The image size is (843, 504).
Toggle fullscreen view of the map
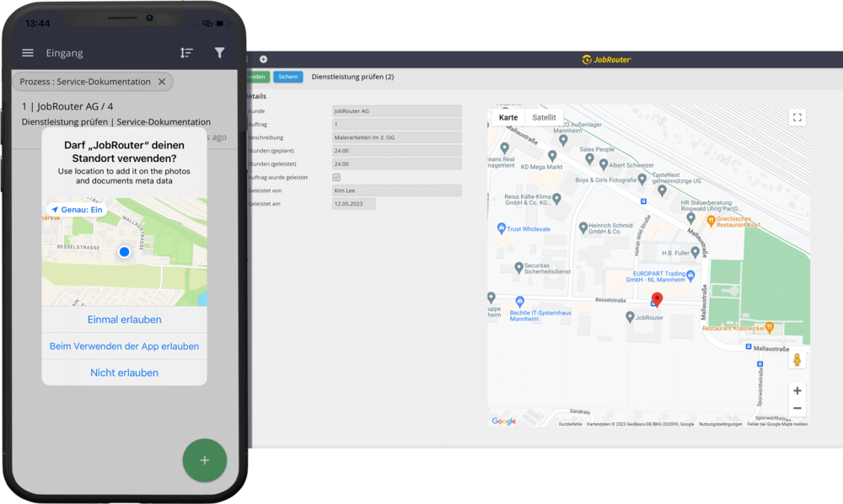tap(797, 117)
